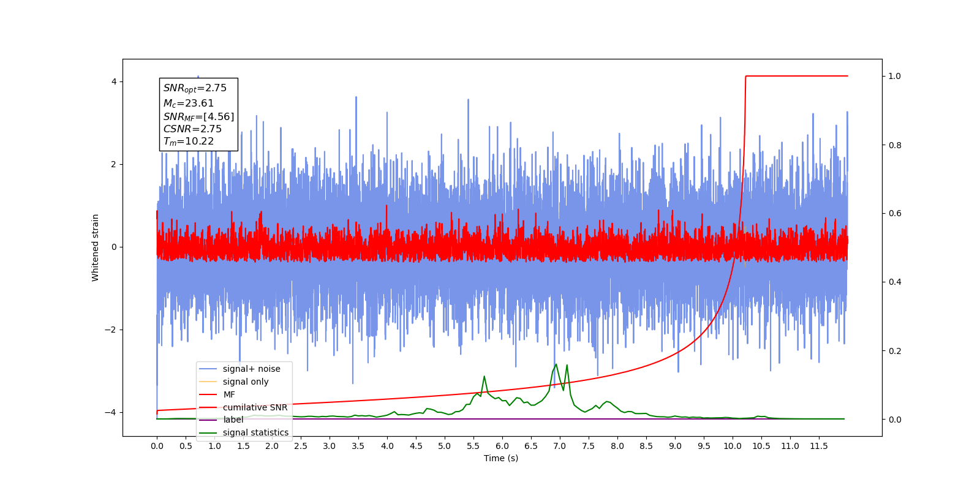
Task: Click the 'Whitened strain' y-axis label
Action: (x=96, y=247)
